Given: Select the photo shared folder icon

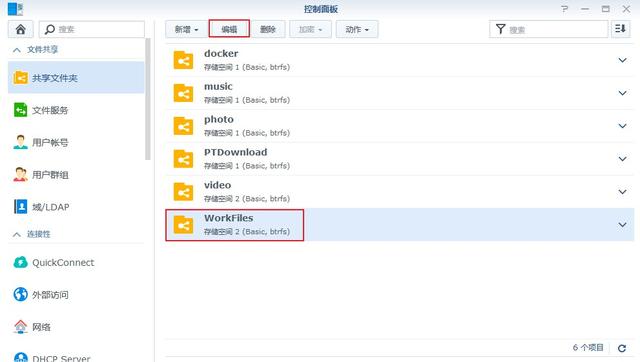Looking at the screenshot, I should tap(183, 126).
